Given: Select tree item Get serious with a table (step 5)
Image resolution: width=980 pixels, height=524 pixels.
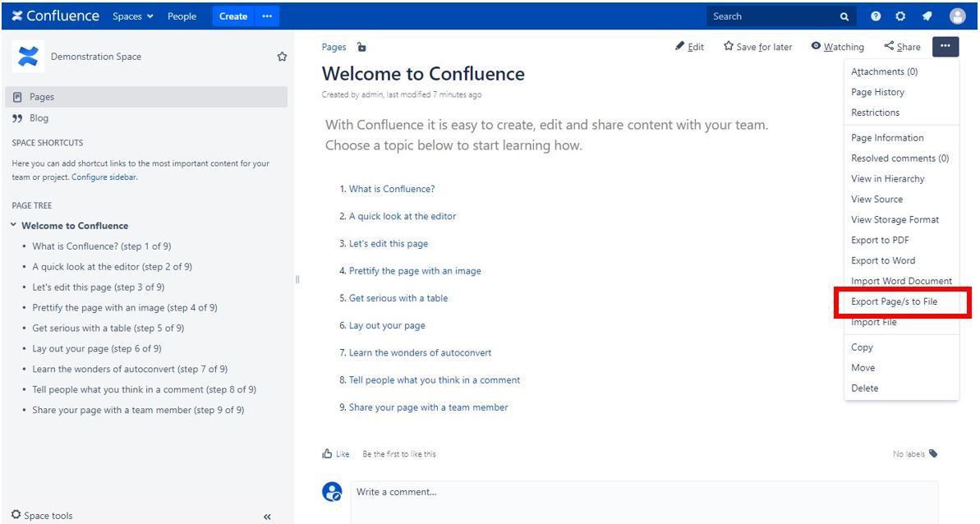Looking at the screenshot, I should (x=108, y=328).
